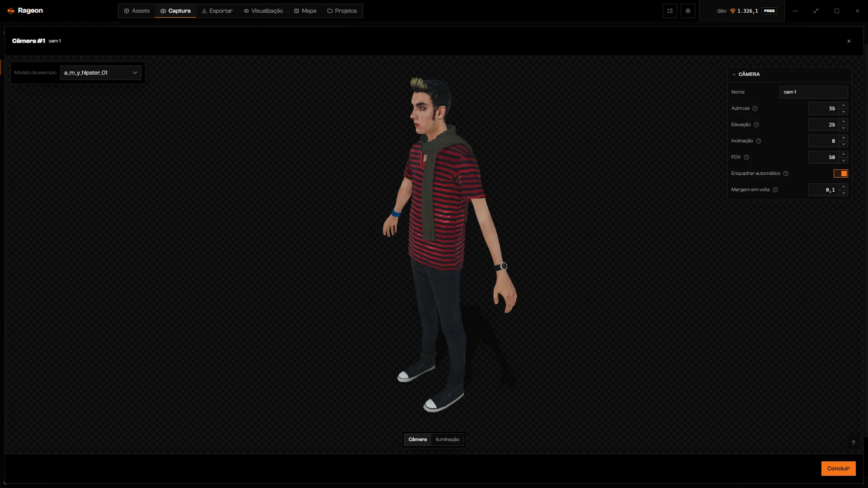
Task: Decrease Elevação value with down arrow
Action: click(844, 128)
